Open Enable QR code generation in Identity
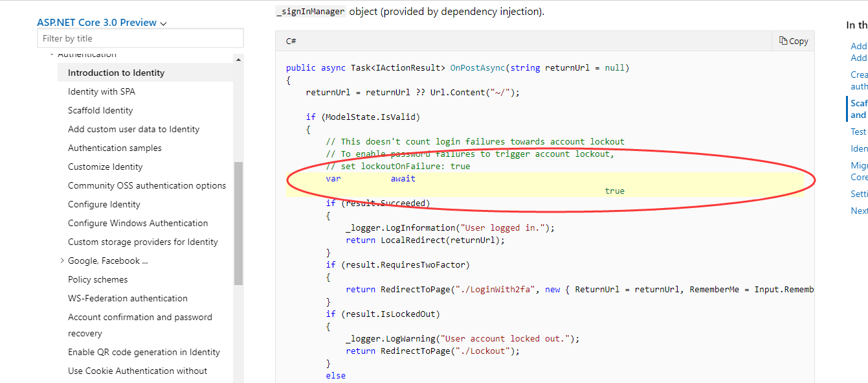This screenshot has height=383, width=868. tap(144, 352)
